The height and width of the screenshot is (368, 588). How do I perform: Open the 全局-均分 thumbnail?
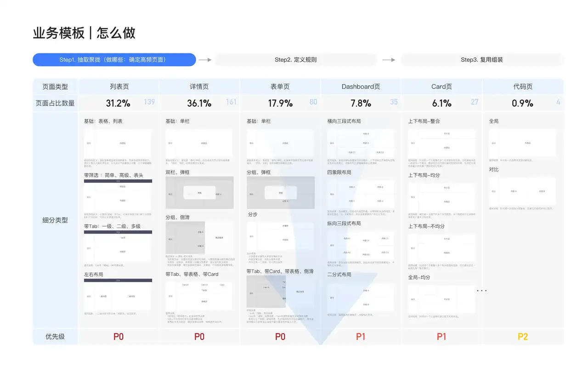click(441, 299)
